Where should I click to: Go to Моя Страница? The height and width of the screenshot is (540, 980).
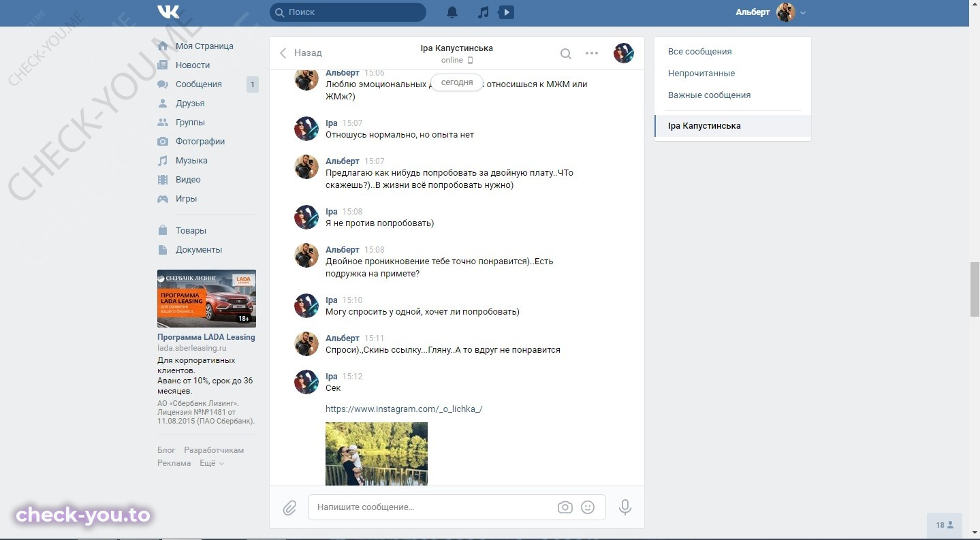coord(204,46)
